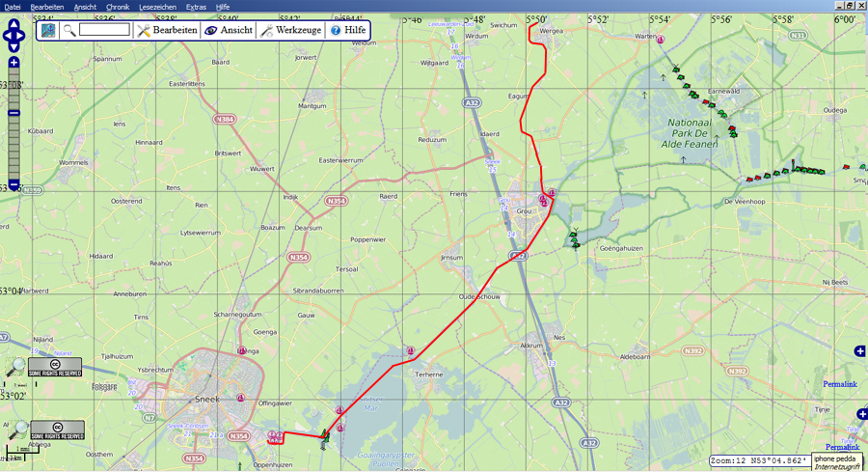Screen dimensions: 868x472
Task: Click the harbor marker near Terherne
Action: [x=410, y=350]
